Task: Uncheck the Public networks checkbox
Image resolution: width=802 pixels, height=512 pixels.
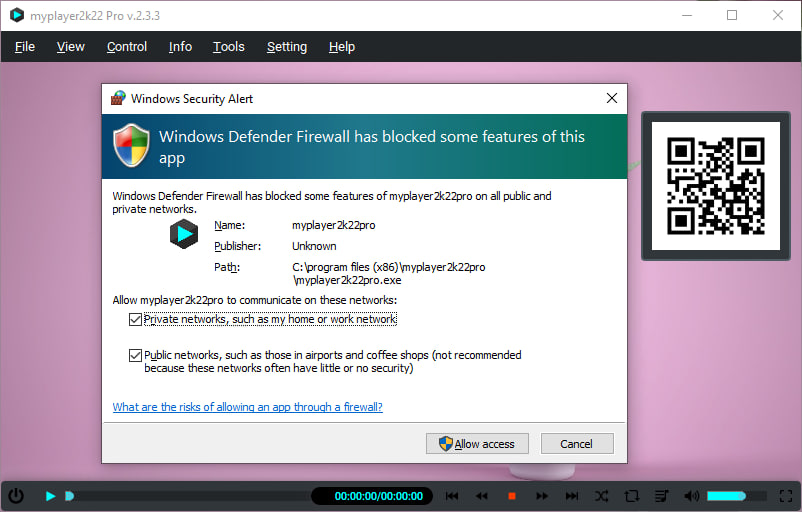Action: (x=135, y=355)
